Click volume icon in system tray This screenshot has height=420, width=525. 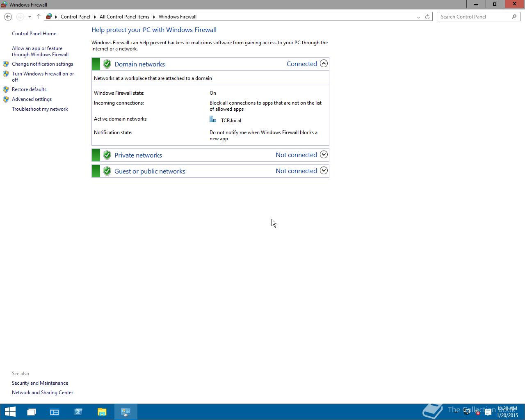click(x=477, y=412)
